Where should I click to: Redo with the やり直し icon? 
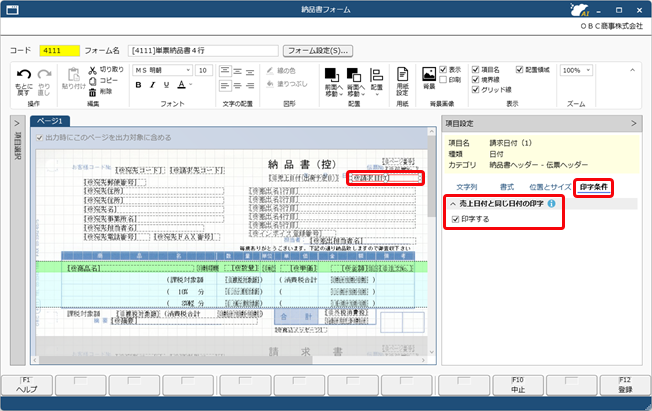[44, 82]
